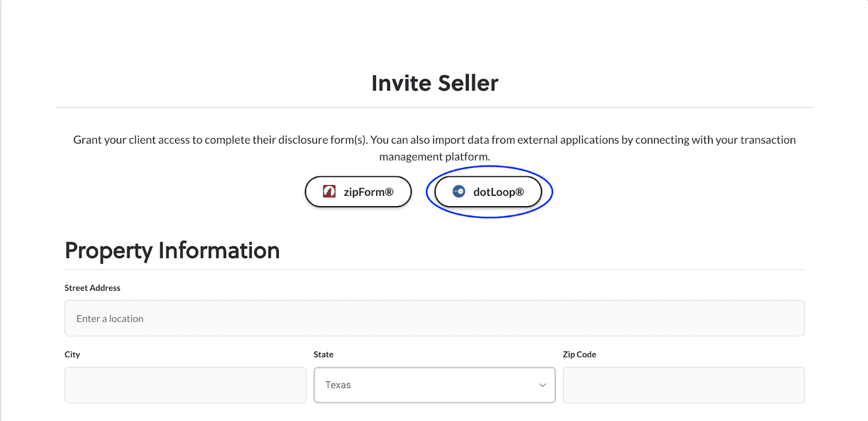Click the 'management platform.' description line
868x421 pixels.
point(435,157)
